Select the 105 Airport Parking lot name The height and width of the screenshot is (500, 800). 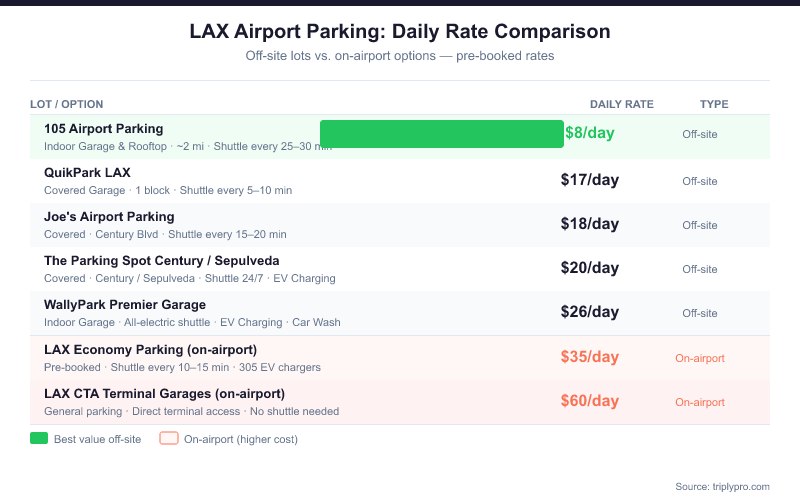pyautogui.click(x=104, y=129)
